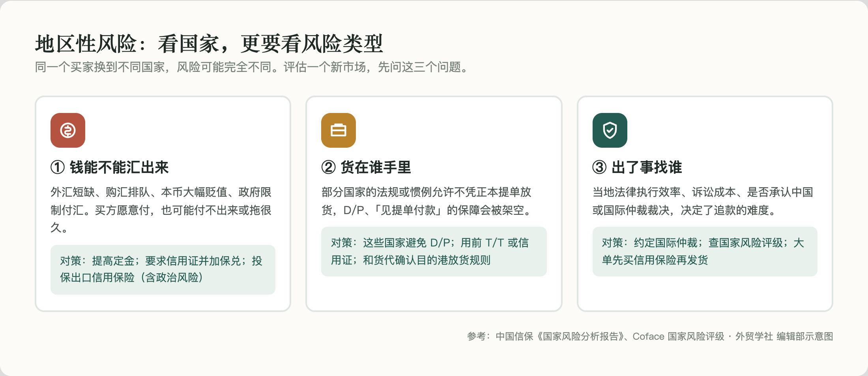This screenshot has height=376, width=868.
Task: Click the 对策 box about 避免 D/P
Action: point(434,251)
